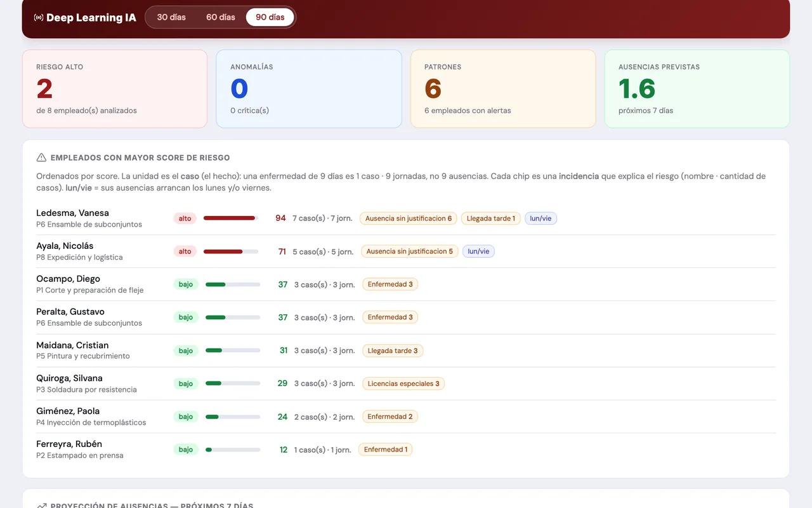Select employee name Giménez, Paola
The image size is (812, 508).
68,411
